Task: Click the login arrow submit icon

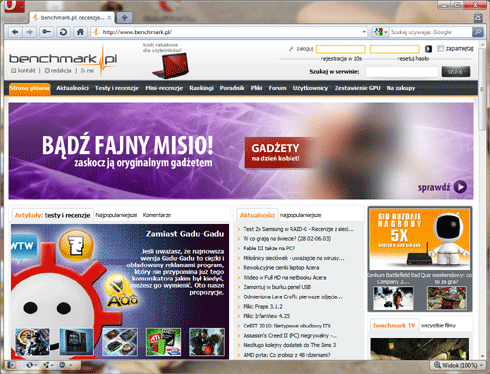Action: pos(428,49)
